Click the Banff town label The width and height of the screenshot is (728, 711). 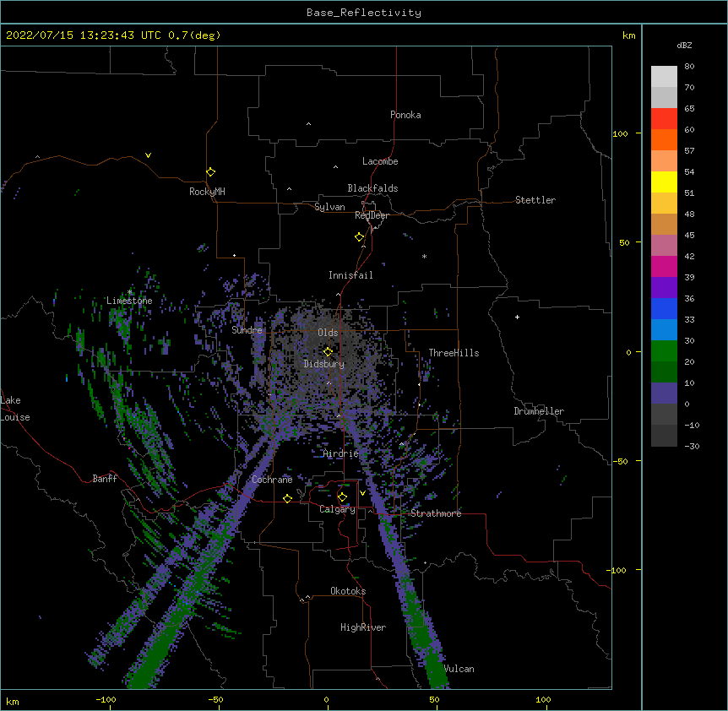(x=105, y=479)
